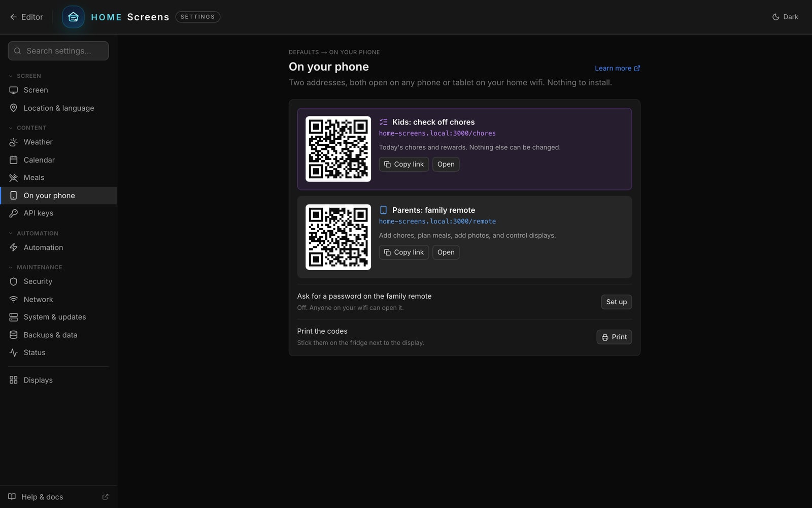This screenshot has width=812, height=508.
Task: Go to Location & language settings
Action: [x=58, y=108]
